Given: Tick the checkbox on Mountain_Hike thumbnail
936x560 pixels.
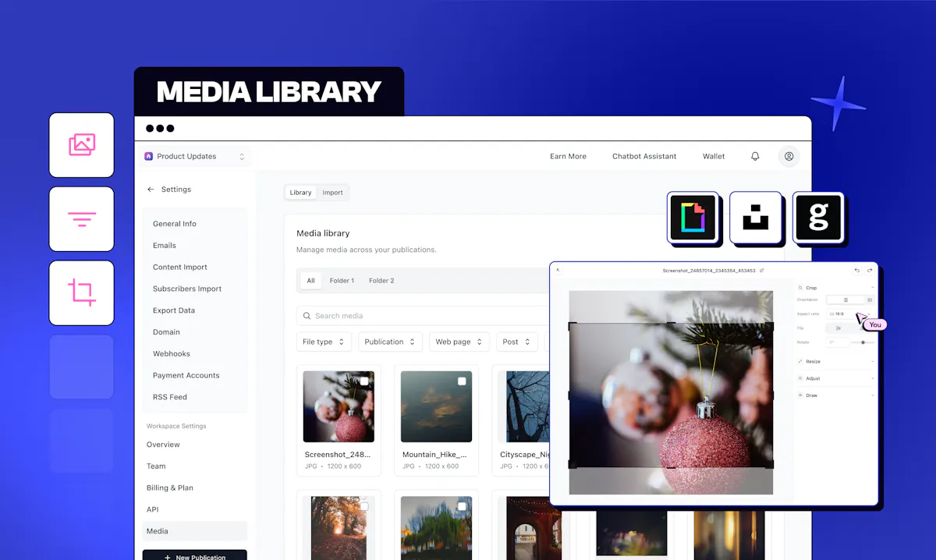Looking at the screenshot, I should click(x=462, y=381).
